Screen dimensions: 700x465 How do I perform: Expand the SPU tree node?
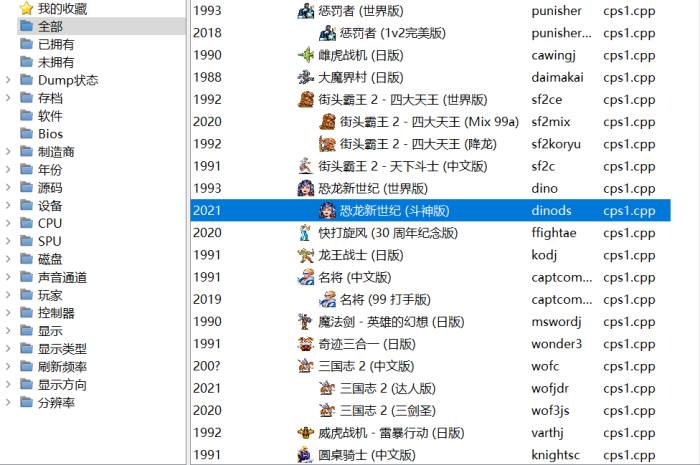point(8,241)
